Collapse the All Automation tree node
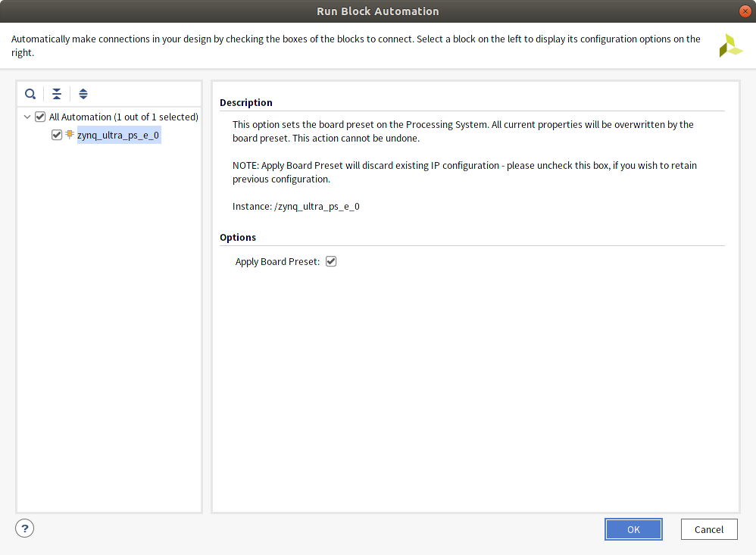756x555 pixels. pyautogui.click(x=27, y=117)
